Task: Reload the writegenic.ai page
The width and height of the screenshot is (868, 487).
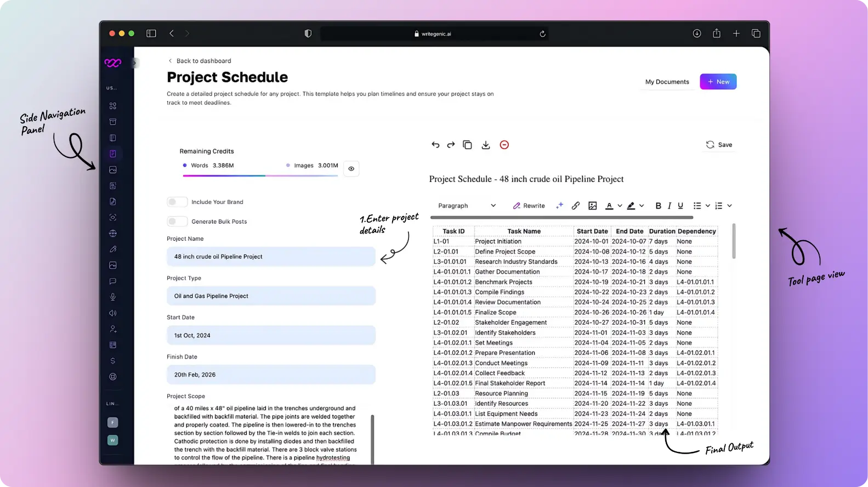Action: click(x=542, y=34)
